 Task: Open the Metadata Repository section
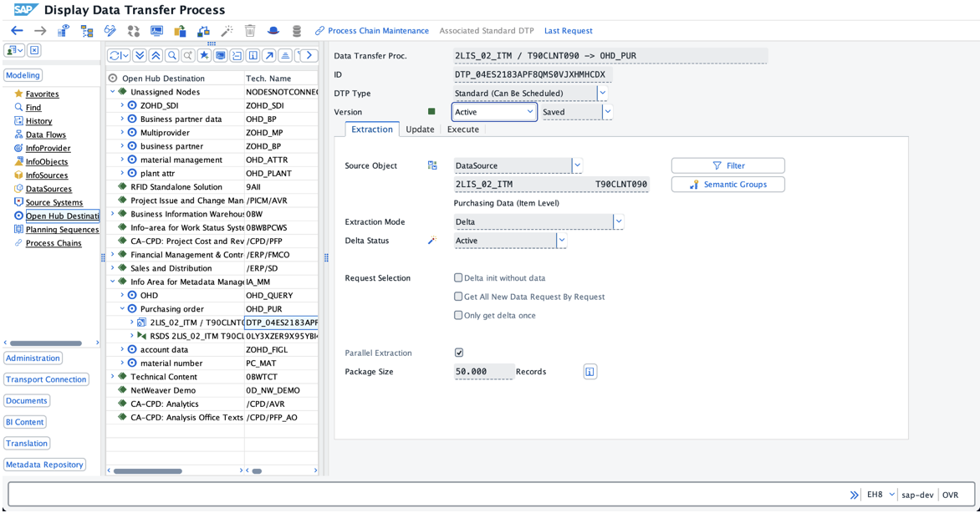tap(45, 465)
